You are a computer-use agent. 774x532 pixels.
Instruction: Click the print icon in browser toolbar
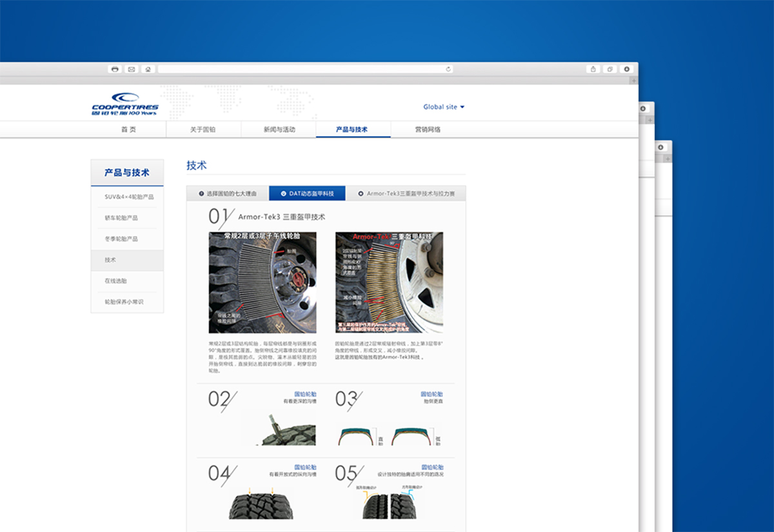click(115, 69)
